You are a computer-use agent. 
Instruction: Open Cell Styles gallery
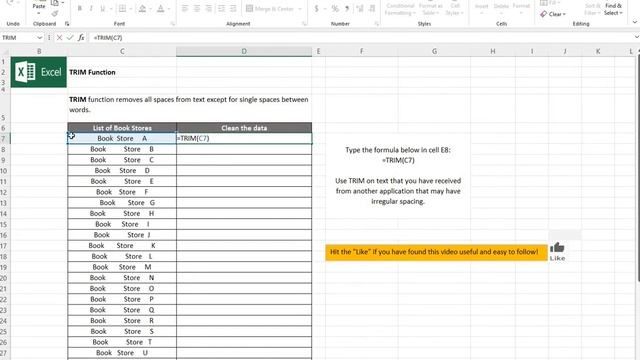pos(454,8)
